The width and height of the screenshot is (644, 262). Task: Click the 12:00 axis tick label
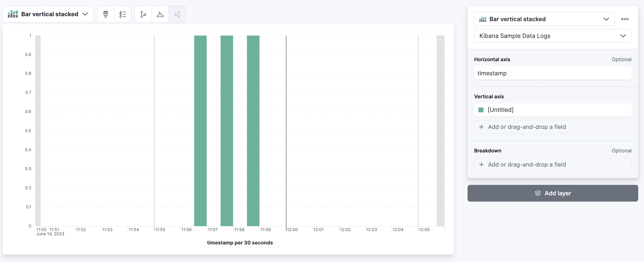292,230
